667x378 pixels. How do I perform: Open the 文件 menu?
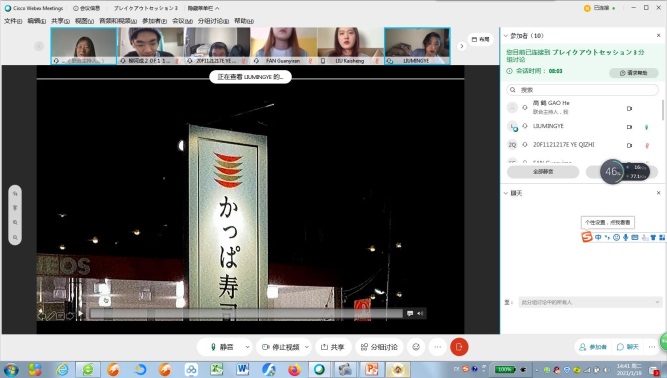13,21
